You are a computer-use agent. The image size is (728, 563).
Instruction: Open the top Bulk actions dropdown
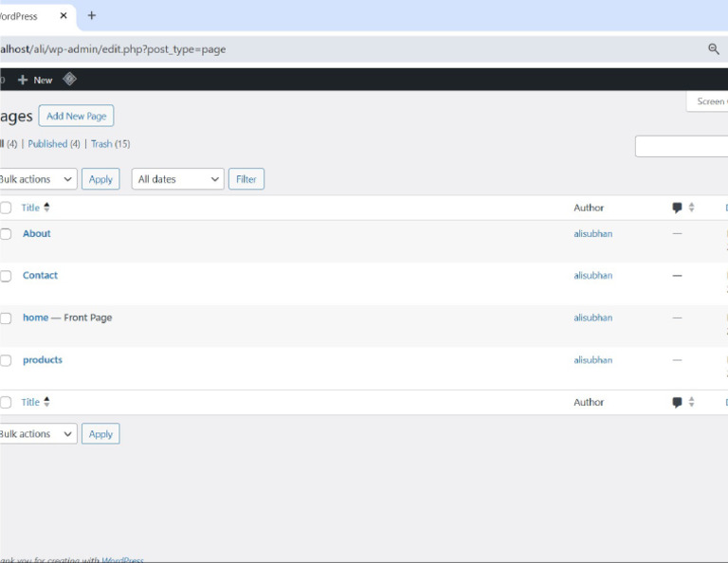tap(36, 179)
